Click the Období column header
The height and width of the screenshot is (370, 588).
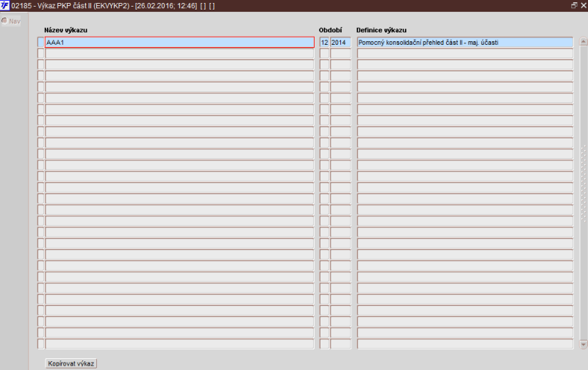pyautogui.click(x=330, y=30)
